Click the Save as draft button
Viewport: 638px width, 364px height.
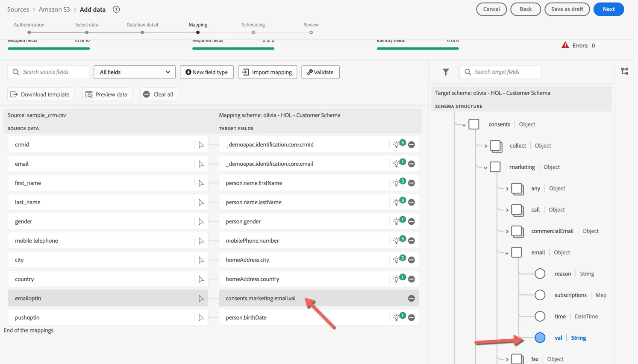[567, 9]
